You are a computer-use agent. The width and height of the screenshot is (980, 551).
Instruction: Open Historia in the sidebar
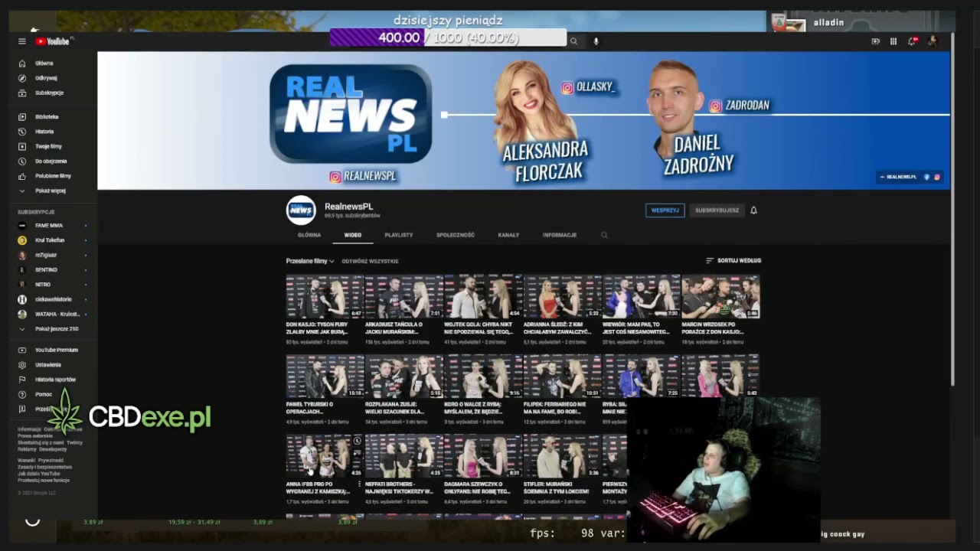coord(44,132)
